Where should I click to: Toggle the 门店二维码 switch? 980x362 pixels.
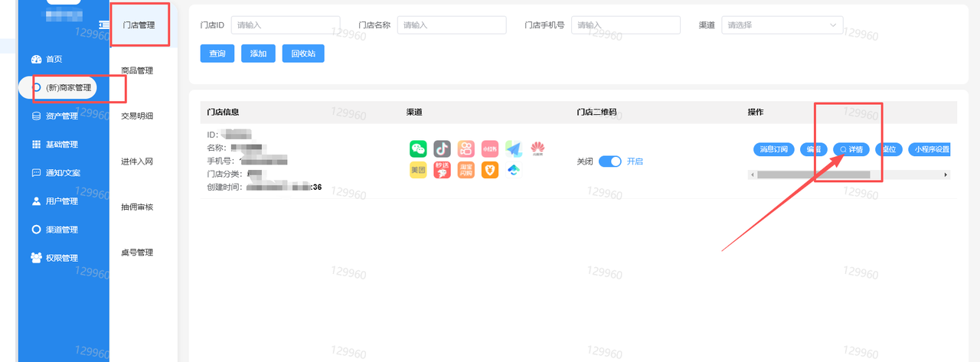(610, 161)
